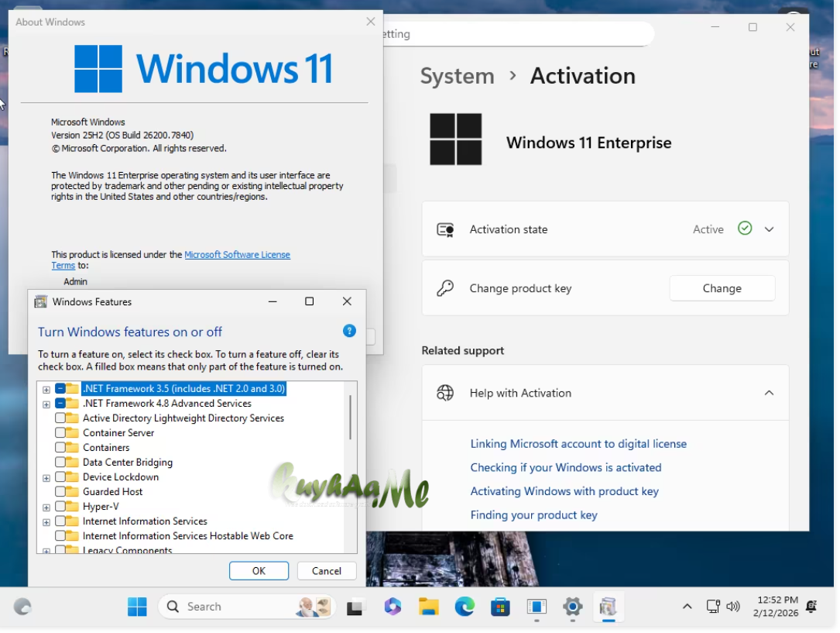Open Checking if your Windows is activated

tap(566, 467)
